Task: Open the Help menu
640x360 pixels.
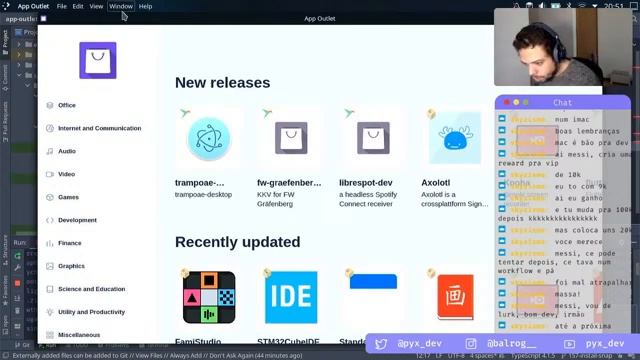Action: (145, 6)
